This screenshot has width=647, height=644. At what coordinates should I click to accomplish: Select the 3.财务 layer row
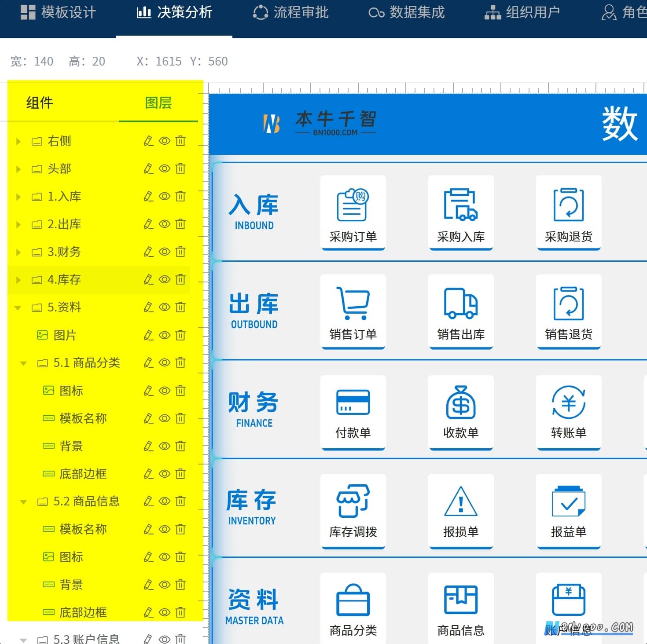pos(99,252)
